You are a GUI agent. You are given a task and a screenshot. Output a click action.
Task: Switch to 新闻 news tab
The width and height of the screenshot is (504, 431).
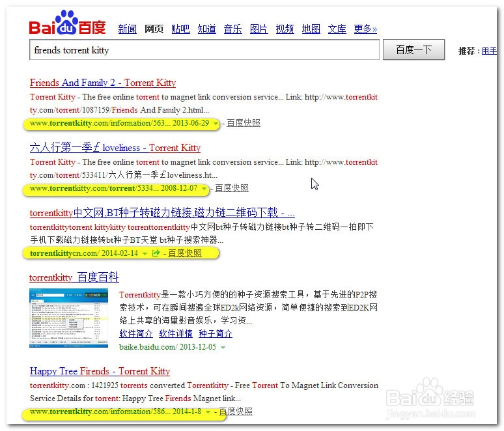(127, 29)
